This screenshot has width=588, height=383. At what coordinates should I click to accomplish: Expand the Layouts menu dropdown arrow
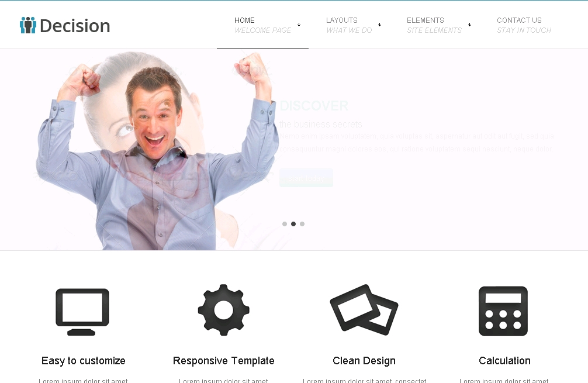[x=379, y=25]
